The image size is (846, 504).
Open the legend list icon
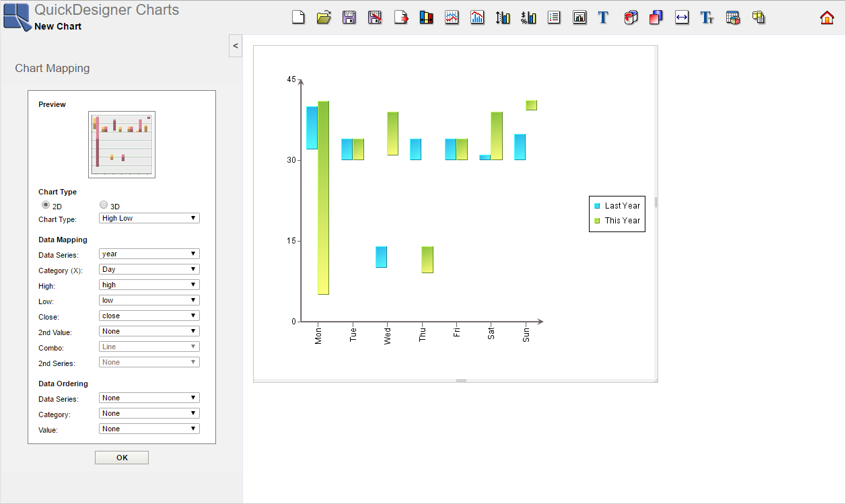click(554, 17)
